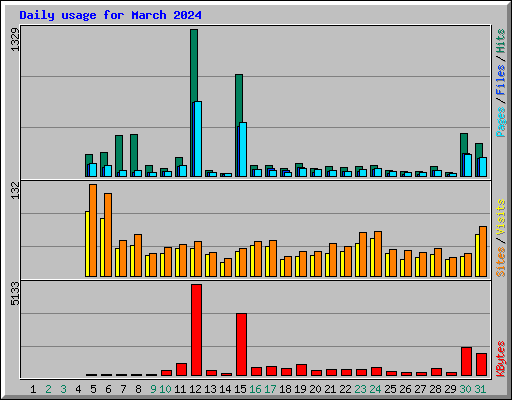Click the orange 'Sites' legend label

pos(500,262)
